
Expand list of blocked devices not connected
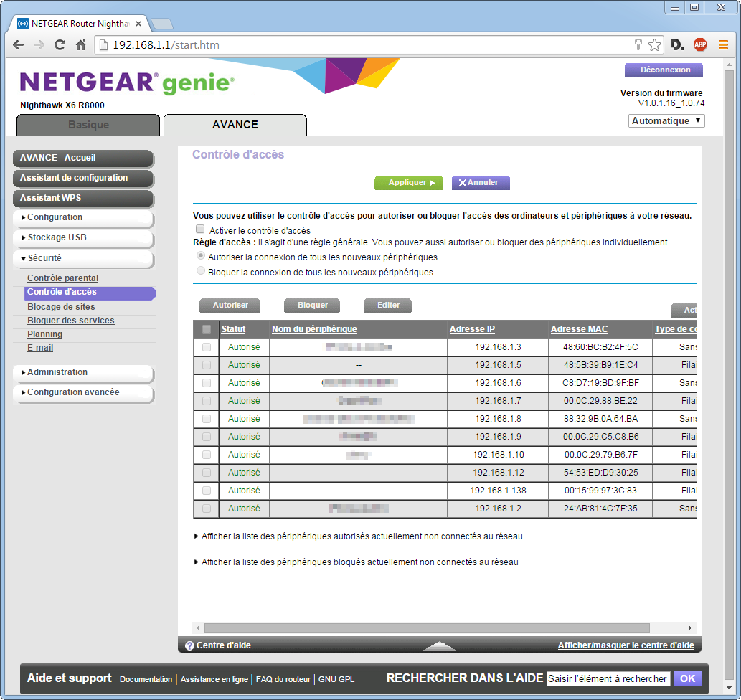pyautogui.click(x=359, y=562)
